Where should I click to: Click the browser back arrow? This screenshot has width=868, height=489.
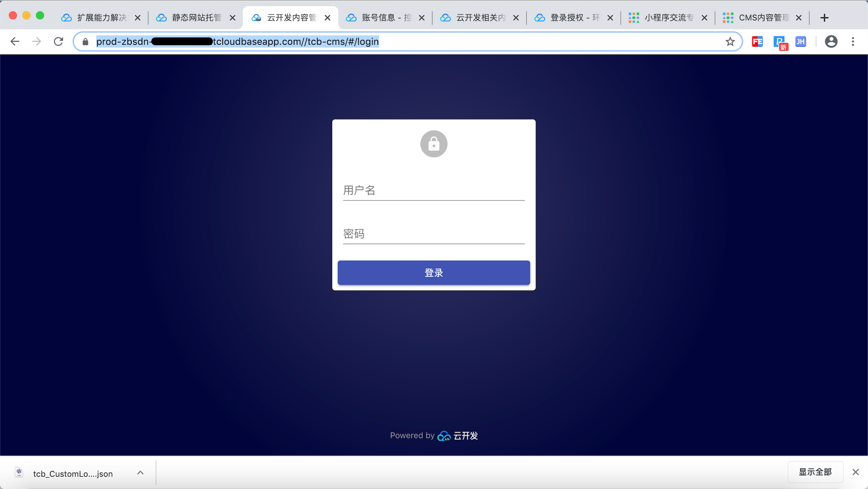point(15,41)
